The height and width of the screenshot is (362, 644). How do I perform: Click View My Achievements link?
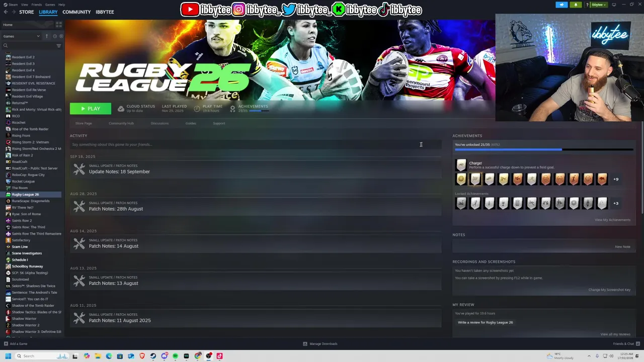click(x=612, y=220)
